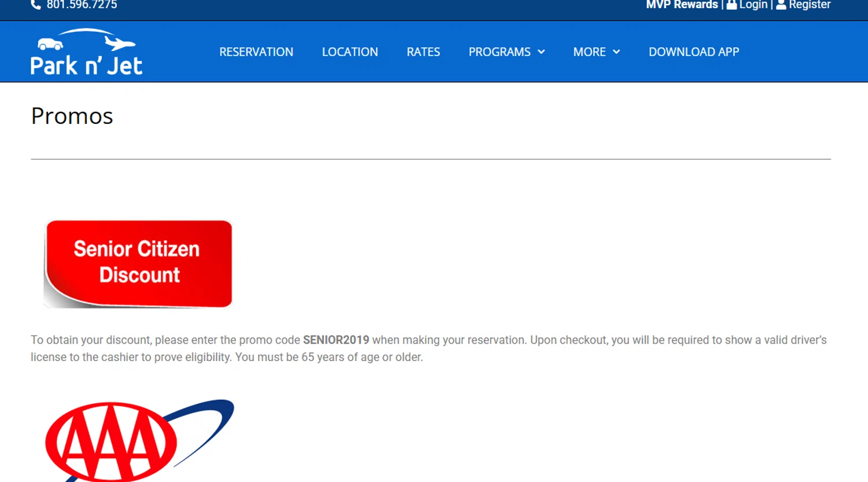
Task: Open the Programs menu
Action: 499,52
